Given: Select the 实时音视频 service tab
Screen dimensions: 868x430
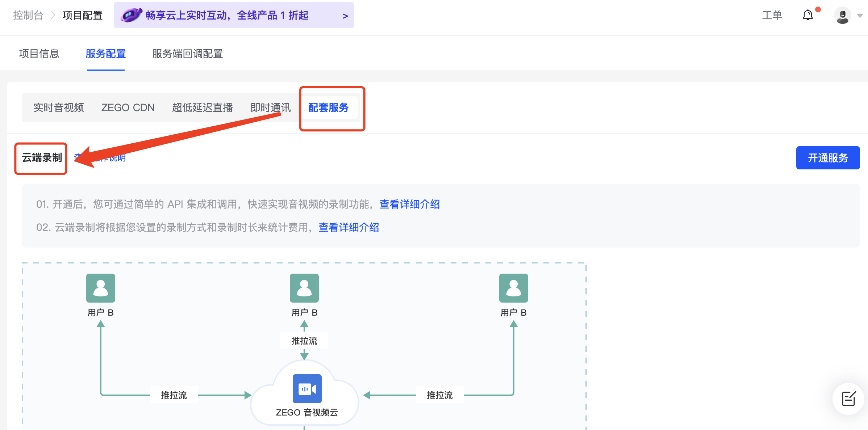Looking at the screenshot, I should pyautogui.click(x=59, y=107).
